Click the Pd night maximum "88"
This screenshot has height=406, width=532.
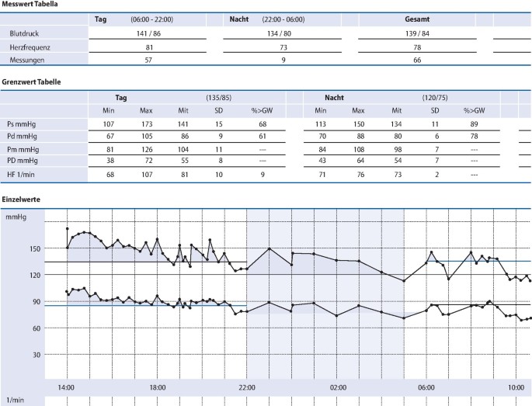tap(360, 137)
